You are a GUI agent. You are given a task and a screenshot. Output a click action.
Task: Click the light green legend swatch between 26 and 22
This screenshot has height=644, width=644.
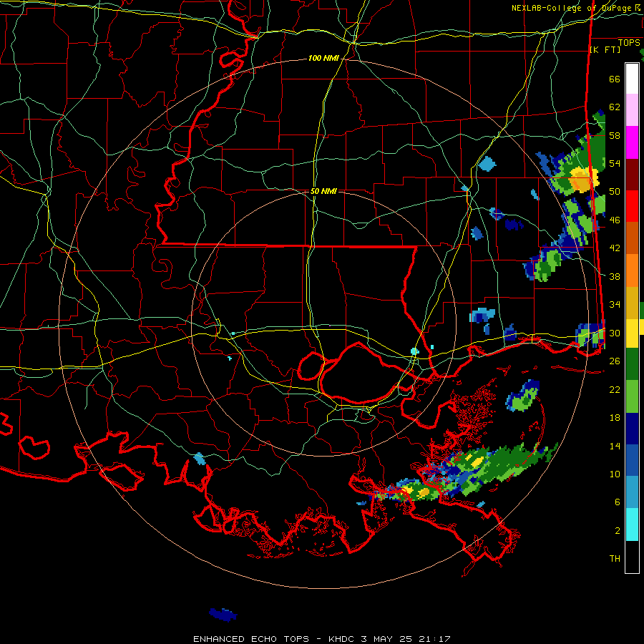coord(632,396)
